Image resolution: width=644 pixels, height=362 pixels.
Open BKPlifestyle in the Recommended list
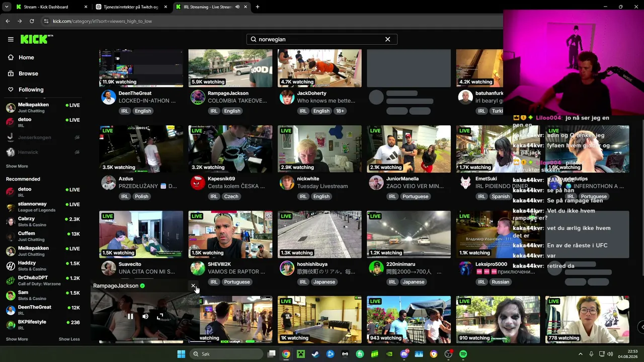click(x=43, y=324)
